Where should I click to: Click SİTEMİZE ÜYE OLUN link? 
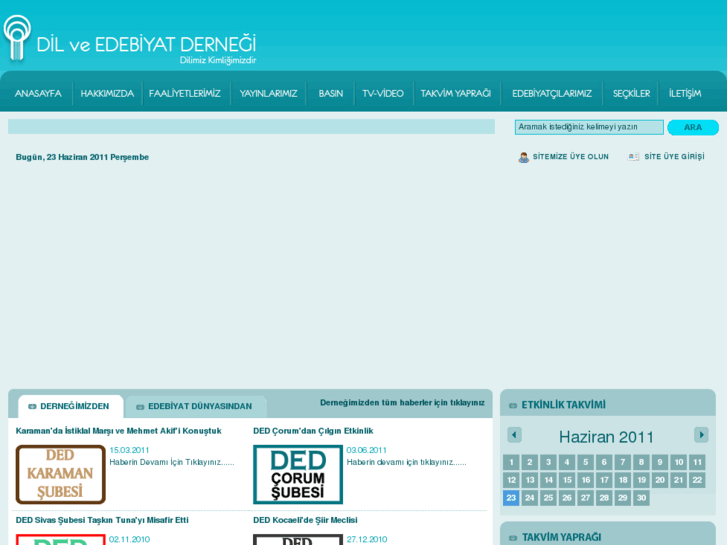(x=570, y=157)
